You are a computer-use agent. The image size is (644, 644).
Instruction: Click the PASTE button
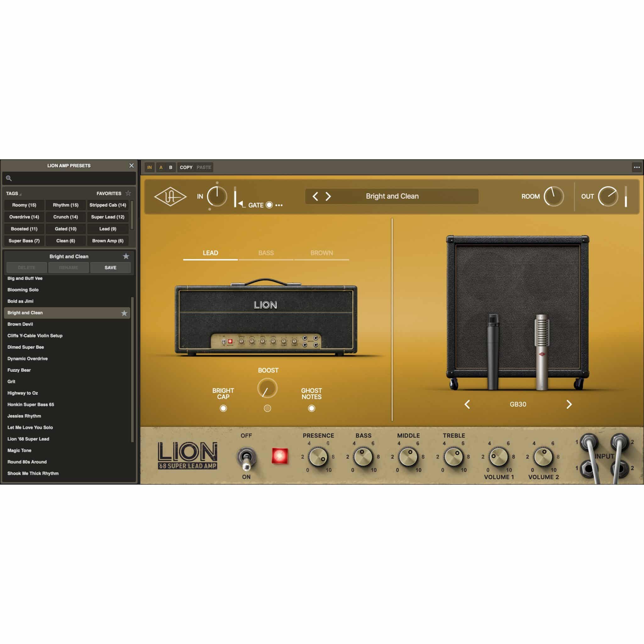point(204,167)
